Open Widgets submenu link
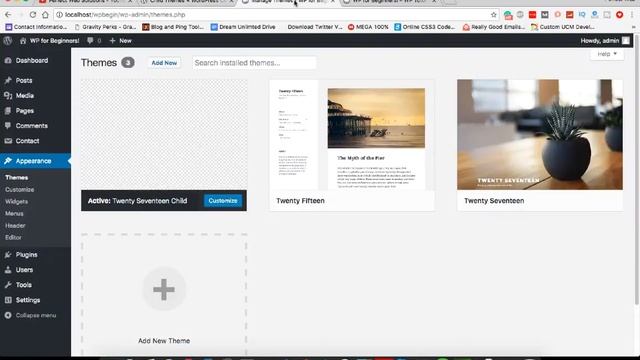 [16, 201]
